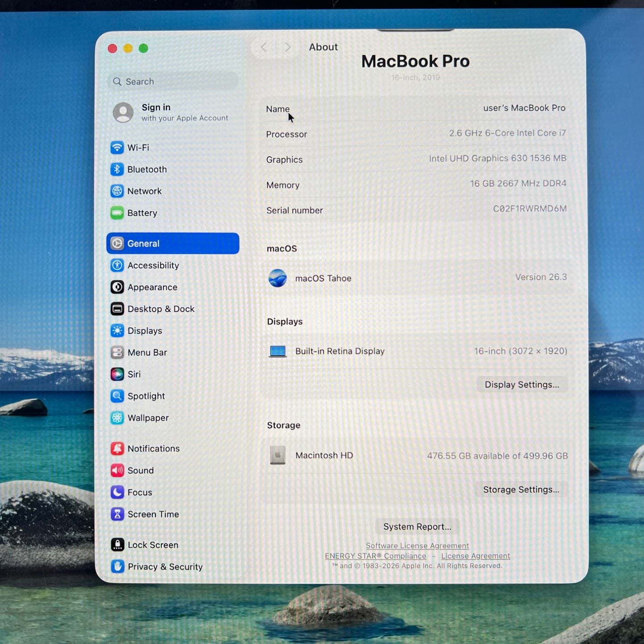The height and width of the screenshot is (644, 644).
Task: Open the Accessibility icon in sidebar
Action: [117, 265]
